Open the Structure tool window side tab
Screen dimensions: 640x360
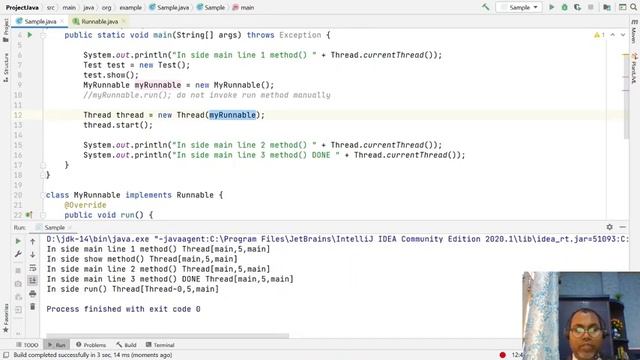(x=6, y=68)
